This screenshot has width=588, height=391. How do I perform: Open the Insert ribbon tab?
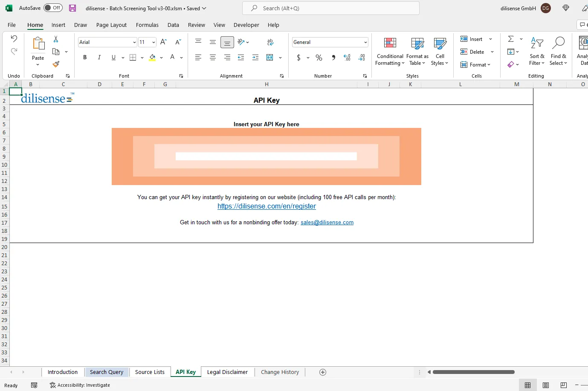pyautogui.click(x=58, y=25)
